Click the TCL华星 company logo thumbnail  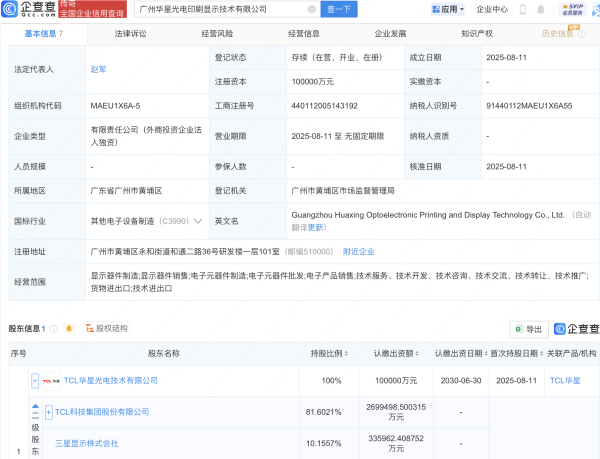[51, 381]
